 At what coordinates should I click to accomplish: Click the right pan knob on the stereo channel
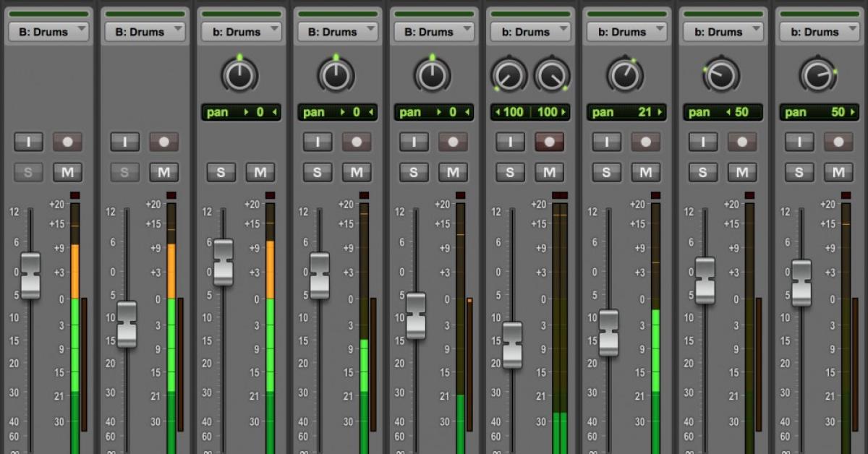[x=550, y=74]
